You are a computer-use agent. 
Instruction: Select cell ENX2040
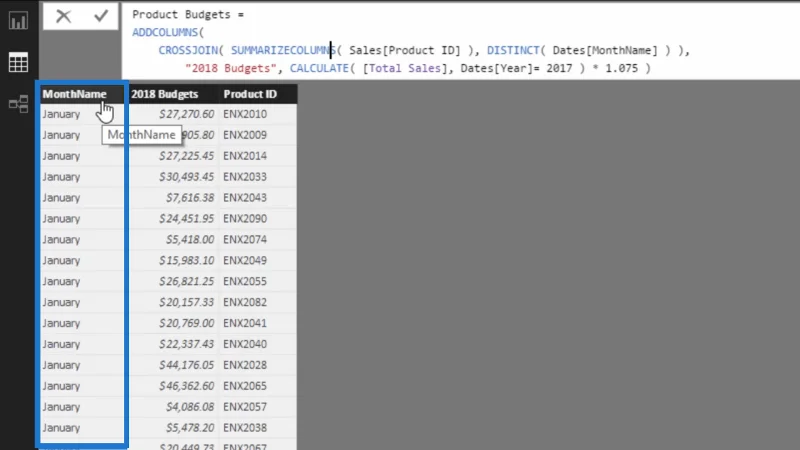(245, 344)
